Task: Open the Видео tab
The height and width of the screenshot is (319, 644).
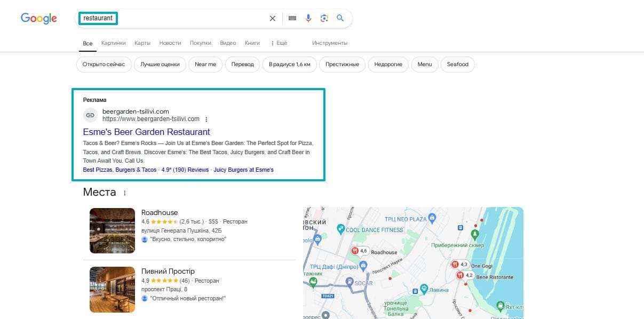Action: click(228, 43)
